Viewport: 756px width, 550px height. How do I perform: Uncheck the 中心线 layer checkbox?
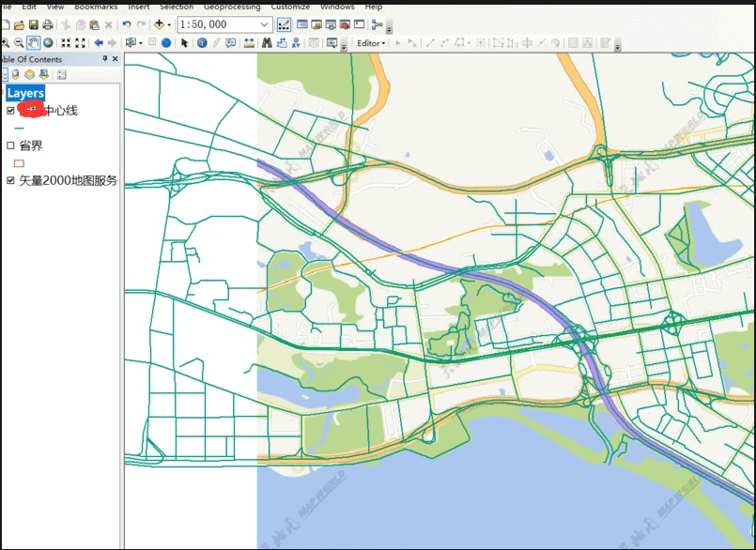click(10, 111)
